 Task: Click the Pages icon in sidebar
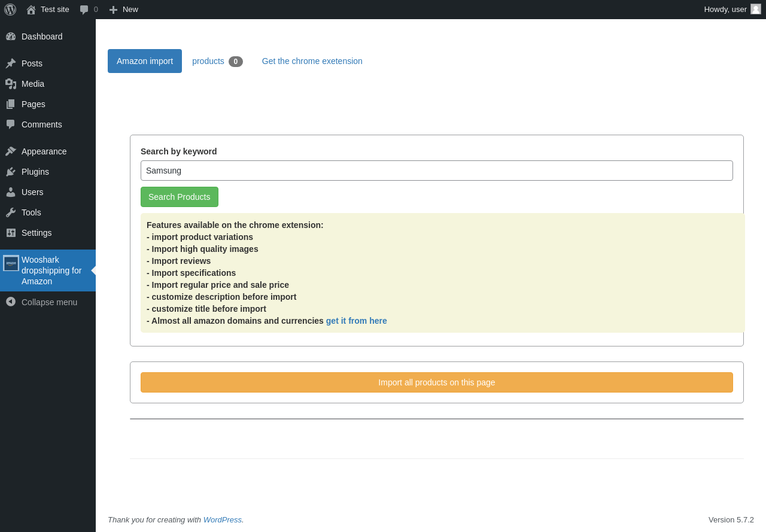11,104
